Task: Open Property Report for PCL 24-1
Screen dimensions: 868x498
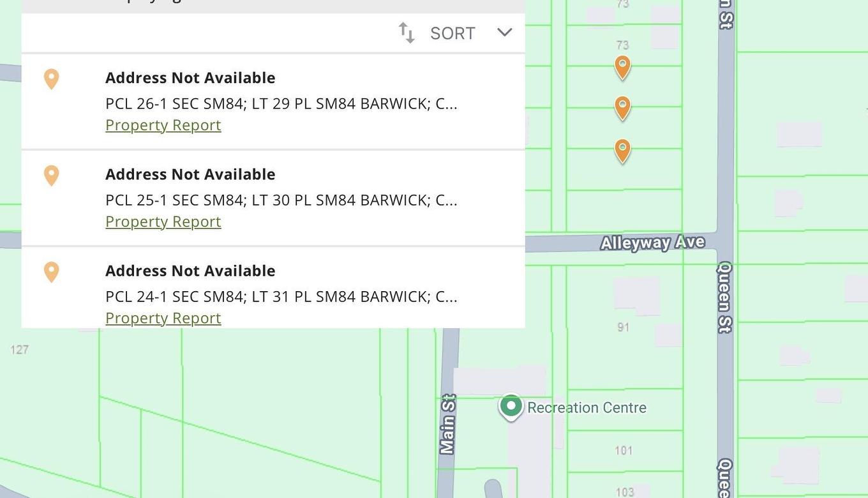Action: pyautogui.click(x=163, y=318)
